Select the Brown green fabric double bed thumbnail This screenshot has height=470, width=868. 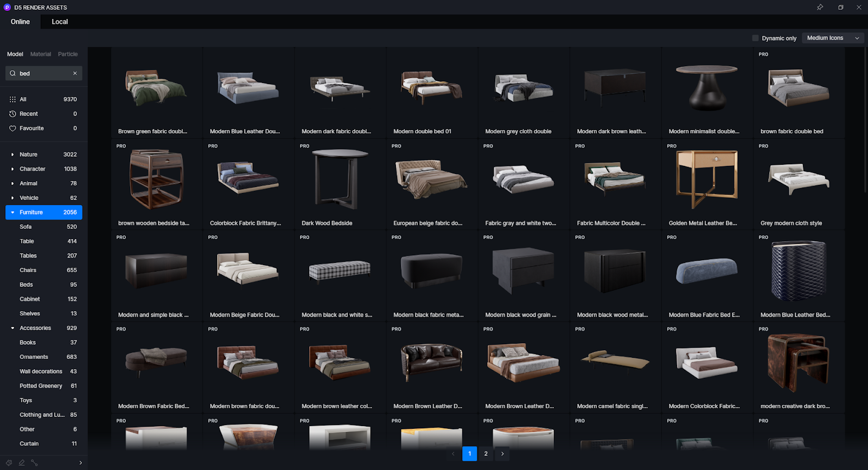(x=156, y=88)
